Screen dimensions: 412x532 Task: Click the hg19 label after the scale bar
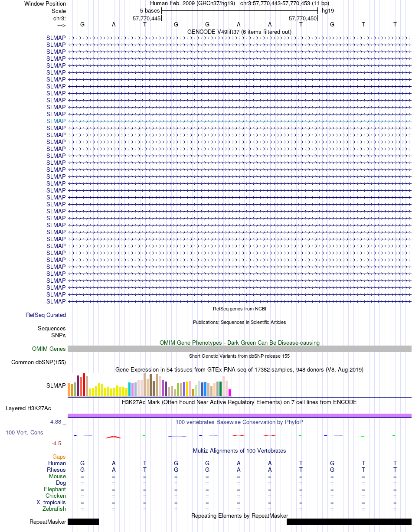pyautogui.click(x=327, y=11)
